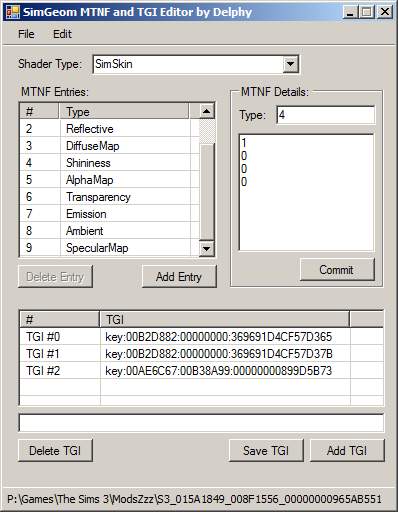Click the Delete TGI button

(x=55, y=451)
